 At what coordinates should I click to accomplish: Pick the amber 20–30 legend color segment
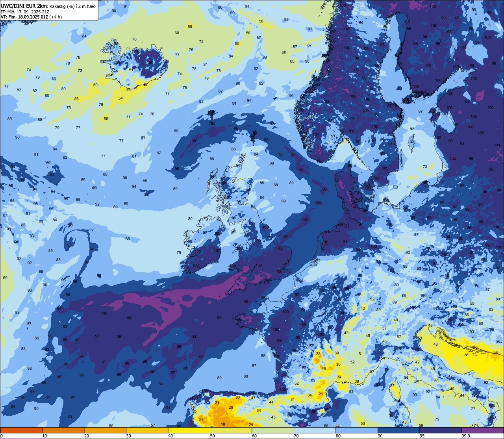point(105,430)
